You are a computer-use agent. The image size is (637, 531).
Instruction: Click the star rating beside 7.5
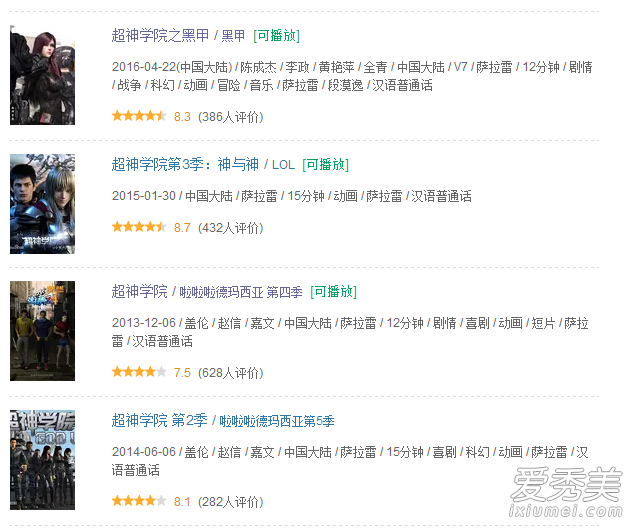click(139, 372)
